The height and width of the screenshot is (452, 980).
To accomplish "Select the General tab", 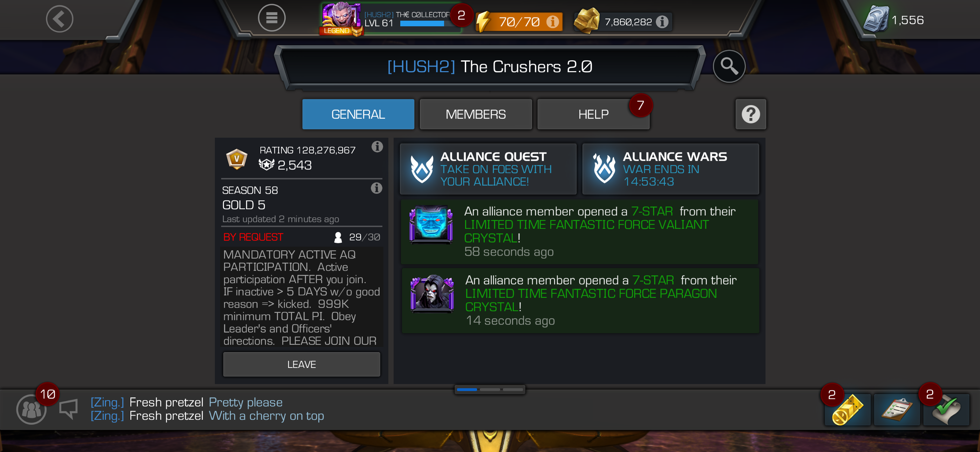I will 358,114.
